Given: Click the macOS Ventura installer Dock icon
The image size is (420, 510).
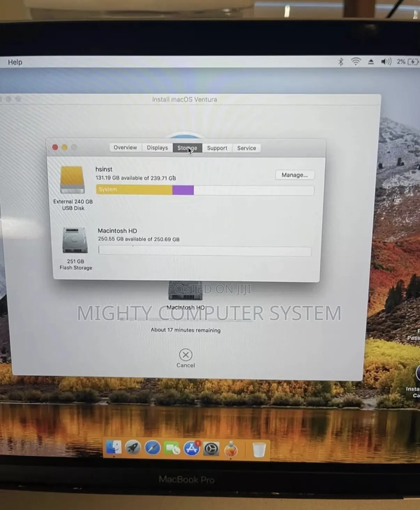Looking at the screenshot, I should tap(231, 449).
